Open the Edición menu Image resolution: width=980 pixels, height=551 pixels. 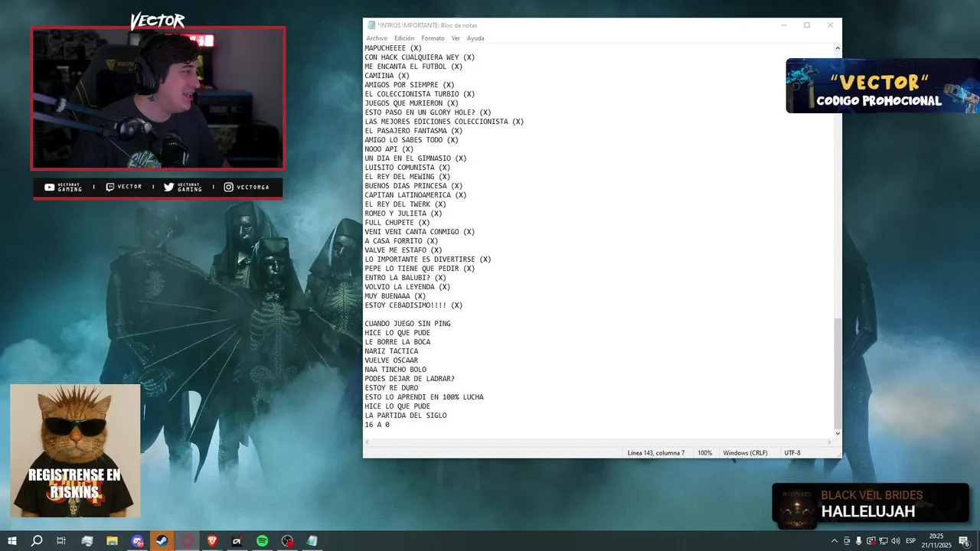404,38
